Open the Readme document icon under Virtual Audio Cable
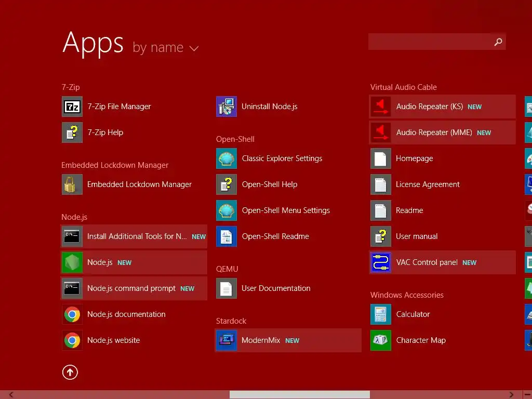This screenshot has height=399, width=532. [381, 210]
